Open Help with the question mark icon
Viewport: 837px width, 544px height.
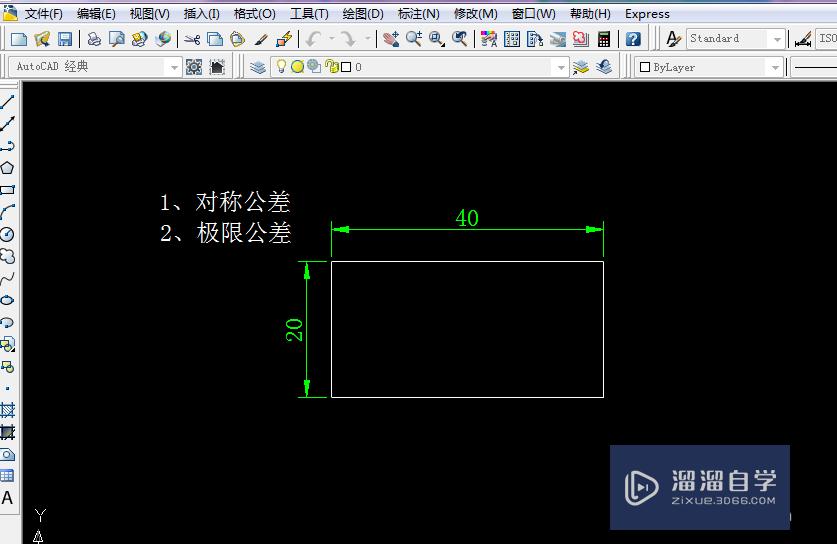coord(633,39)
